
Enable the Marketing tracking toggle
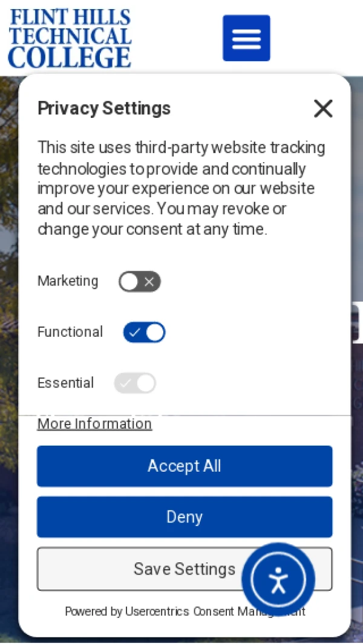tap(140, 282)
